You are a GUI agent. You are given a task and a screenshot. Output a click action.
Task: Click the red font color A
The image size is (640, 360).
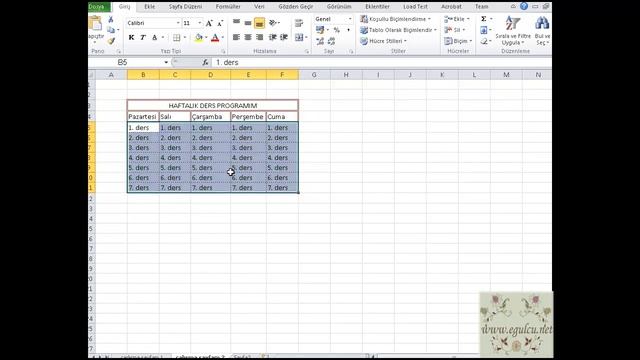coord(215,38)
